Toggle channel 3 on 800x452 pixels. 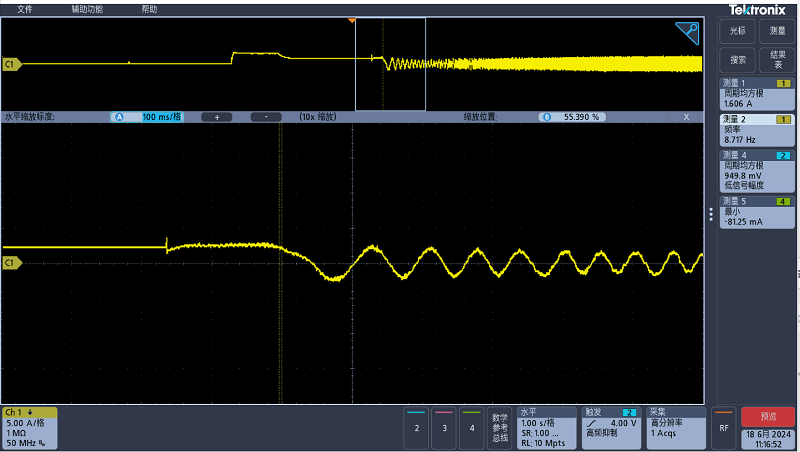[x=444, y=427]
